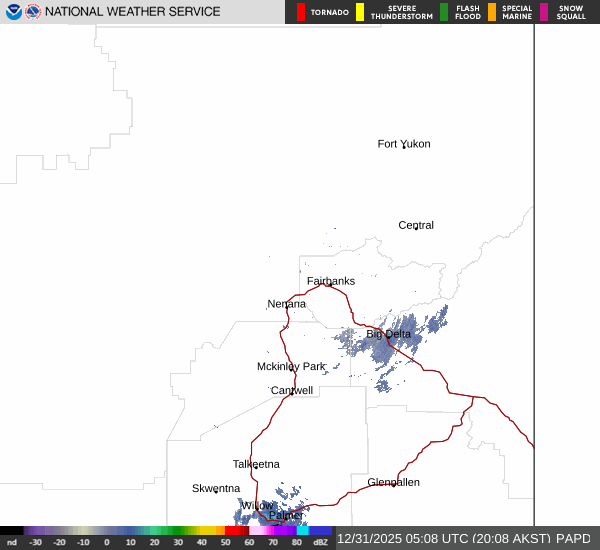This screenshot has height=550, width=600.
Task: Click the NOAA logo in the header
Action: [x=13, y=12]
